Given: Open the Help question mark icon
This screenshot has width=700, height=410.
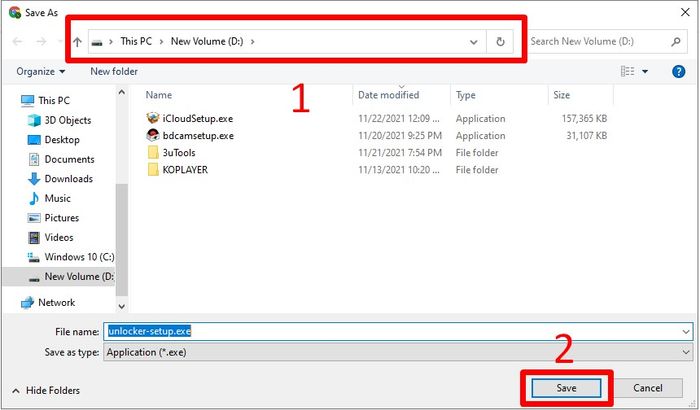Looking at the screenshot, I should [678, 71].
